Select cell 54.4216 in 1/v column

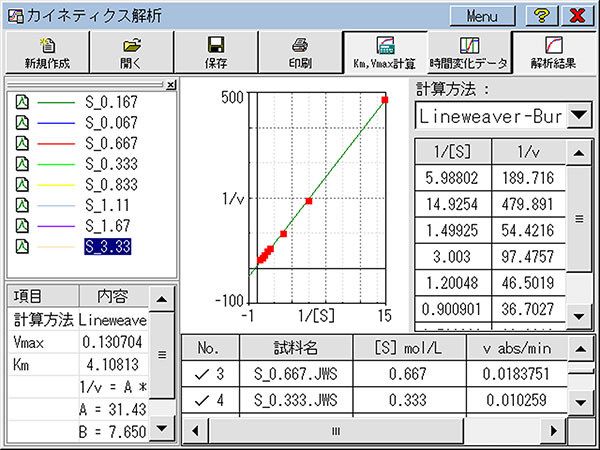click(528, 230)
